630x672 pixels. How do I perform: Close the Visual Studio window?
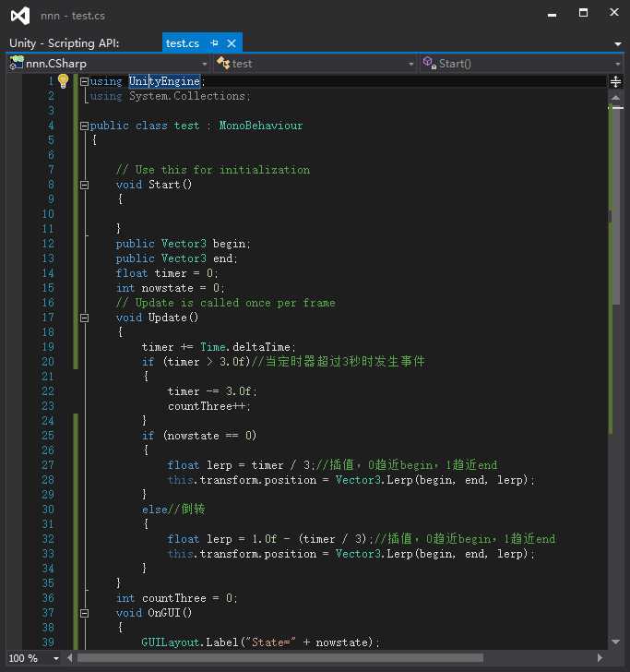pos(614,13)
